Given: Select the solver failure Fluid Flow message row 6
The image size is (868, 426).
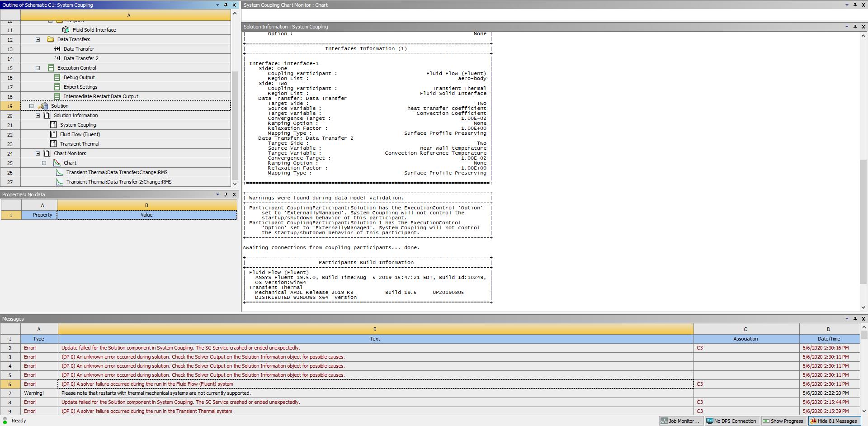Looking at the screenshot, I should [375, 384].
